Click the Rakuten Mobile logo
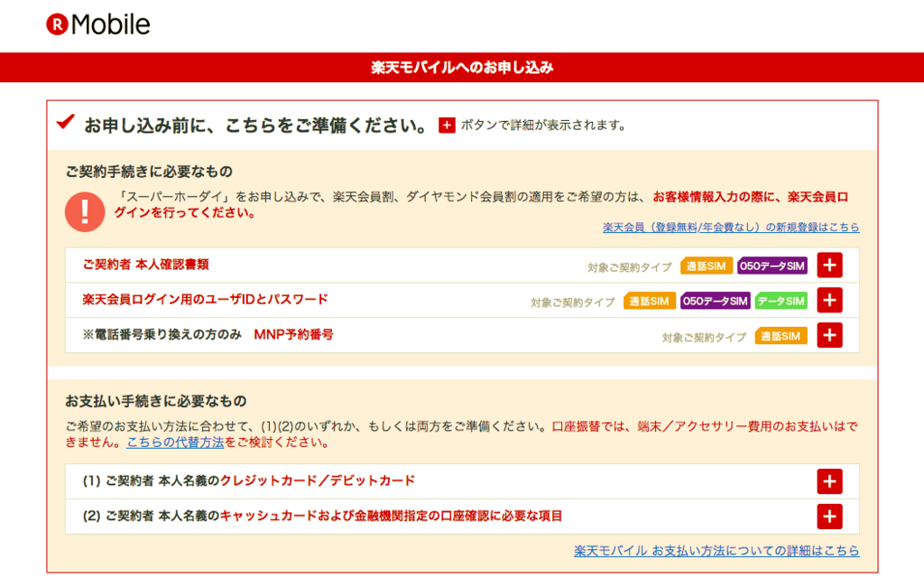The height and width of the screenshot is (587, 924). tap(98, 24)
